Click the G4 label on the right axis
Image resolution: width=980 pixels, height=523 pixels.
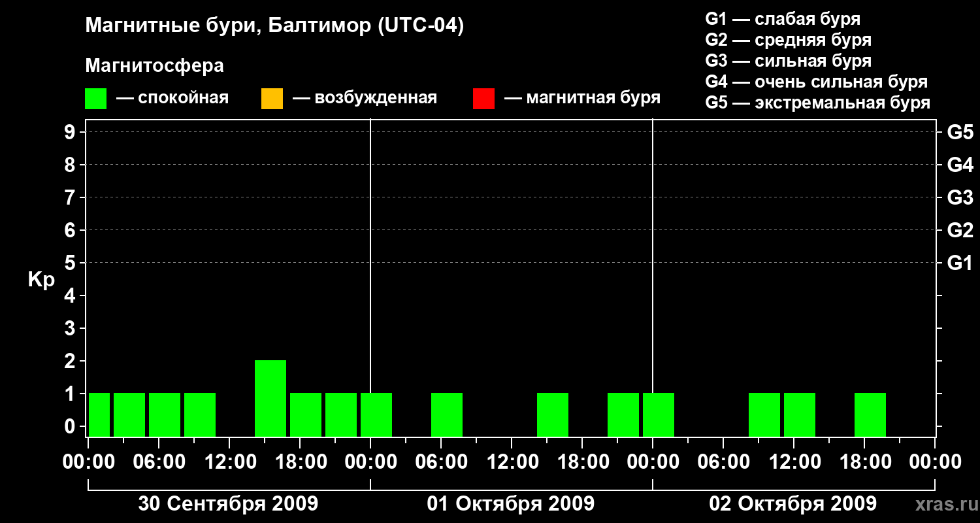coord(960,165)
